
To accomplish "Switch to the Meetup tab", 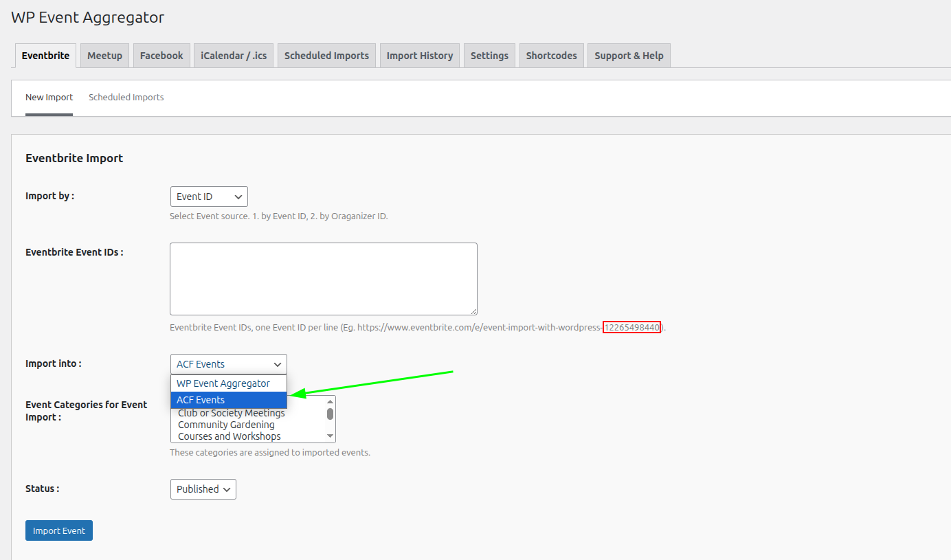I will coord(104,56).
